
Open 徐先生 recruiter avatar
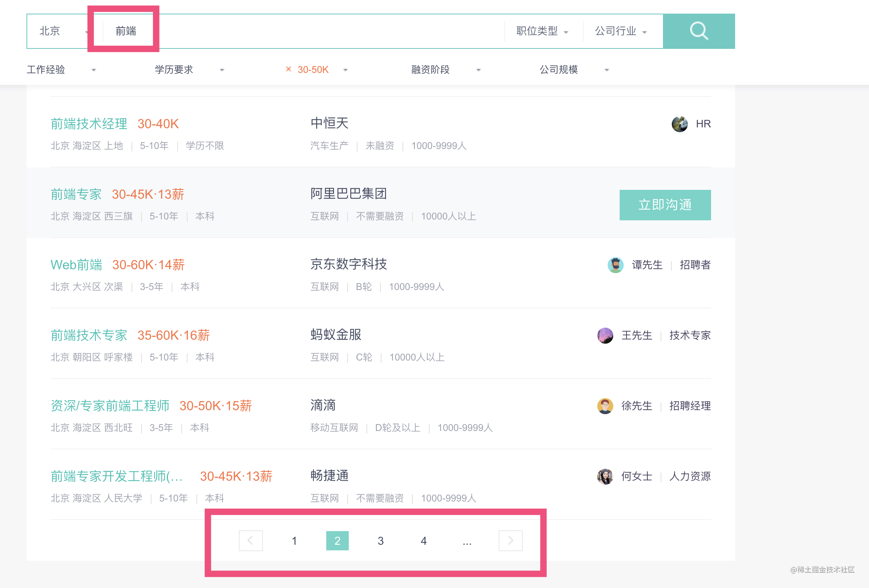pyautogui.click(x=605, y=406)
